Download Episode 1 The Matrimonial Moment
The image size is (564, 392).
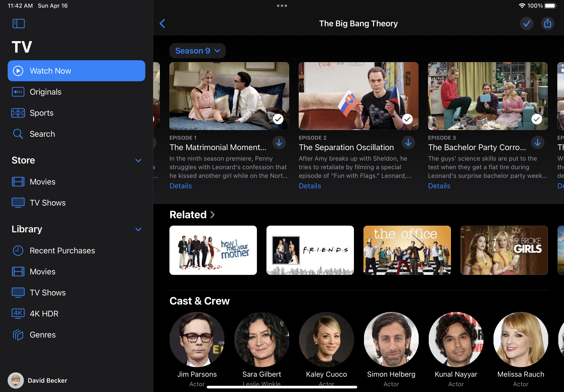tap(279, 142)
